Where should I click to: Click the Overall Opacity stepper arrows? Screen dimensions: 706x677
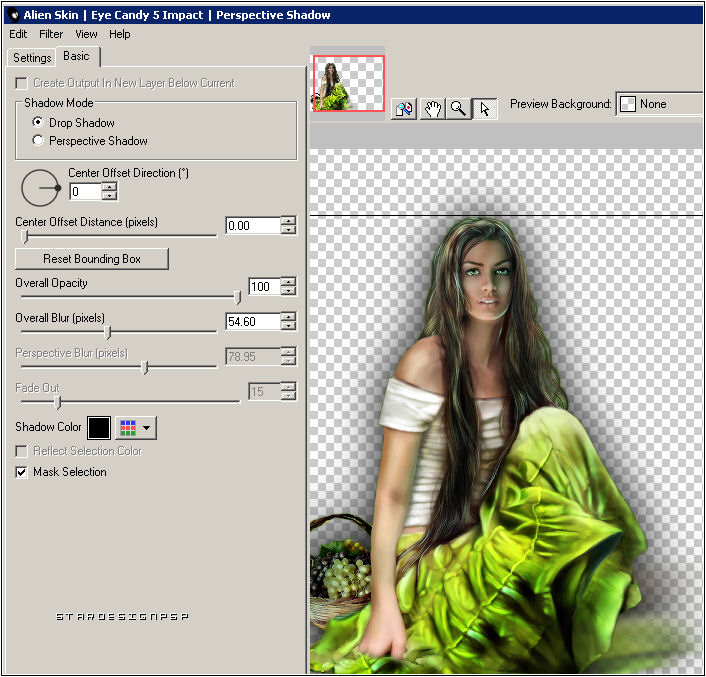[x=288, y=287]
